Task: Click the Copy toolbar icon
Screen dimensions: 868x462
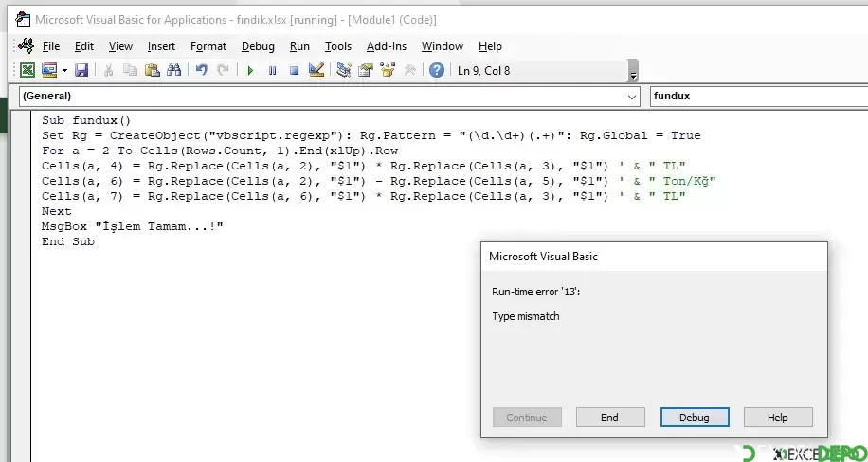Action: (x=130, y=70)
